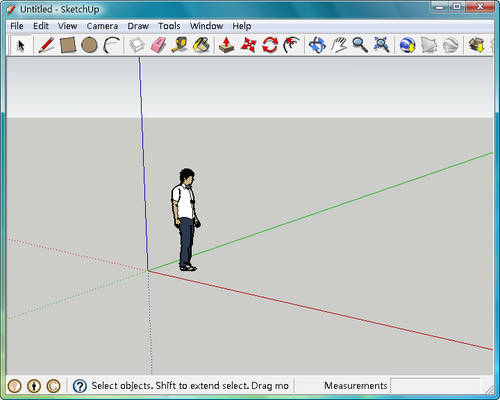Click the Make Component icon
500x400 pixels.
pos(137,45)
